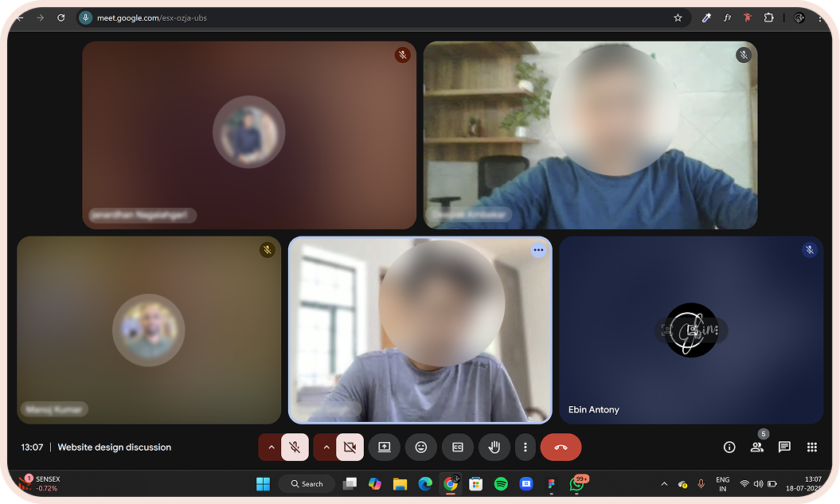
Task: Expand audio settings chevron beside microphone
Action: click(271, 447)
